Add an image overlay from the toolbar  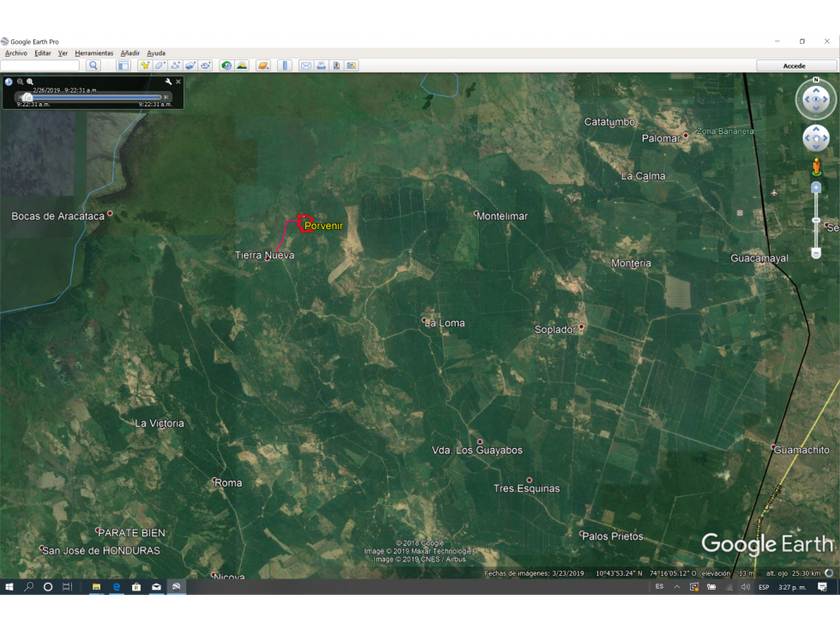click(190, 65)
